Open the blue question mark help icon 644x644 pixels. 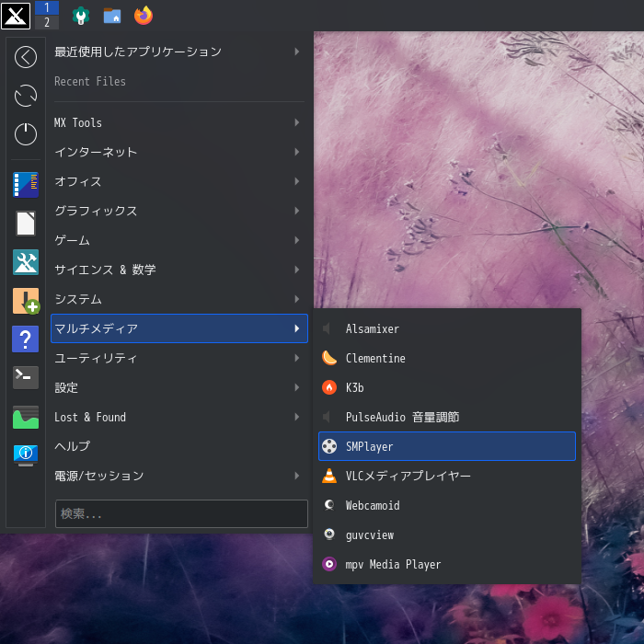point(26,339)
